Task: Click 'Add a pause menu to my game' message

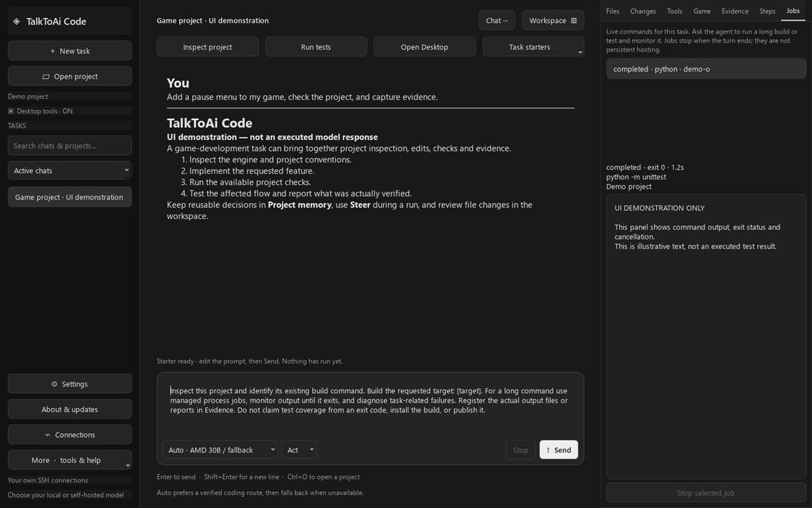Action: [x=302, y=97]
